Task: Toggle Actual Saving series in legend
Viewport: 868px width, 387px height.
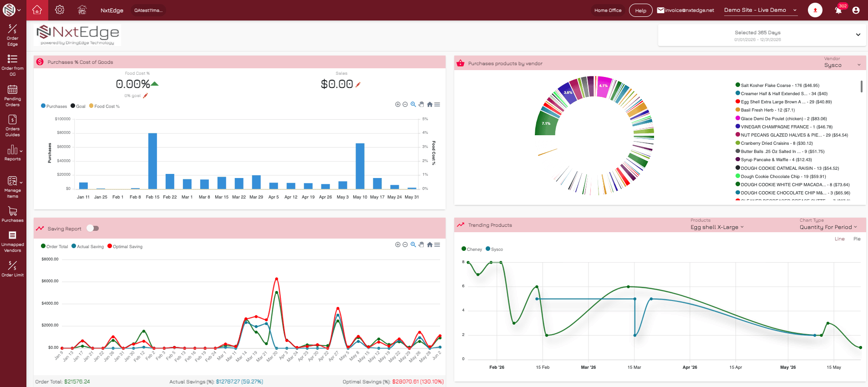Action: tap(87, 246)
